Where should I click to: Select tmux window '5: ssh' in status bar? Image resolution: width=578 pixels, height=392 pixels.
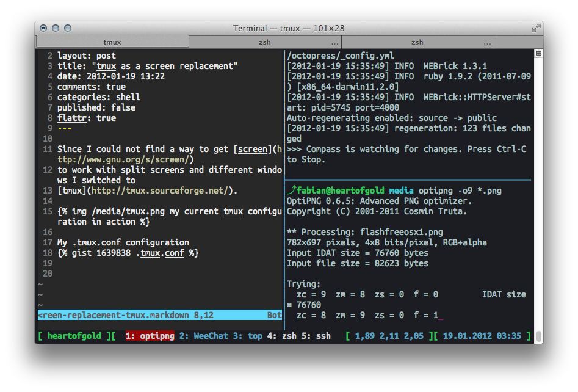(316, 336)
